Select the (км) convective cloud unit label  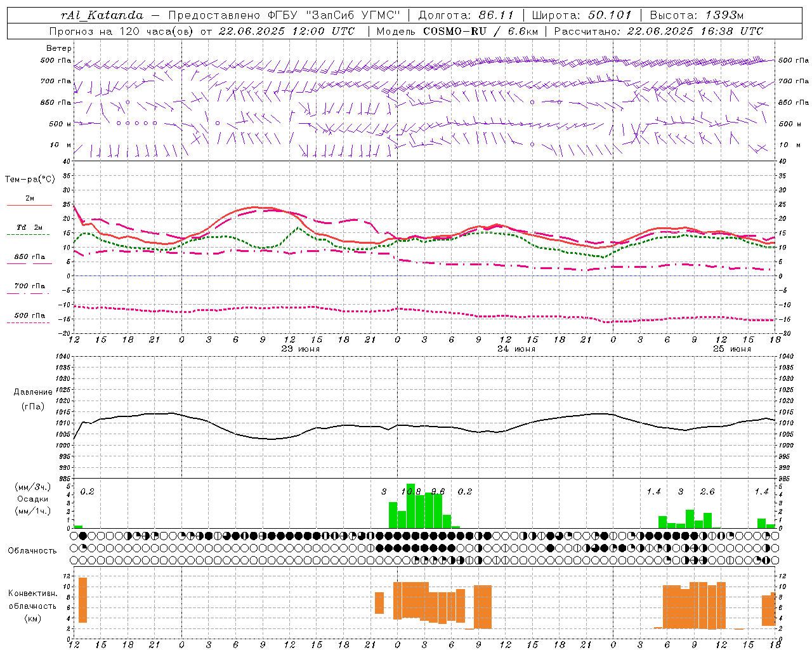32,618
